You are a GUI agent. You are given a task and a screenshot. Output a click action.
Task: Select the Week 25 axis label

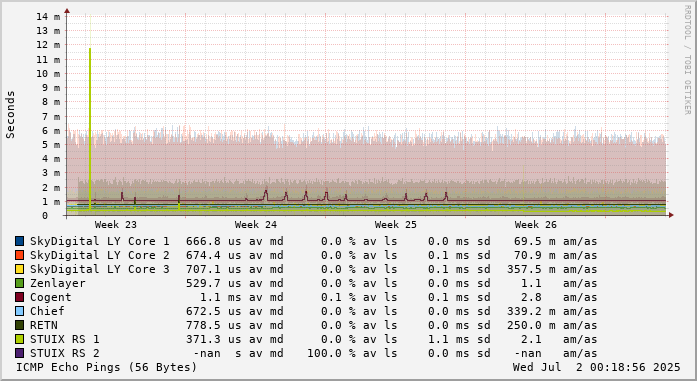tap(396, 225)
